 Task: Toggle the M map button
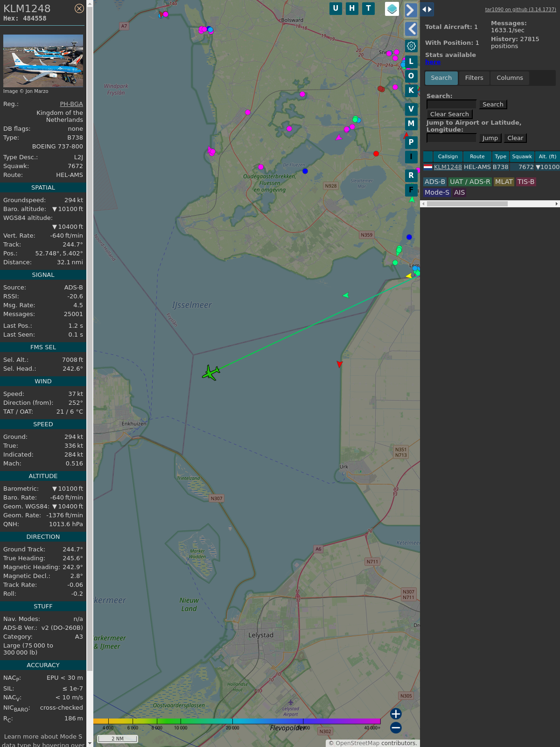click(x=411, y=123)
